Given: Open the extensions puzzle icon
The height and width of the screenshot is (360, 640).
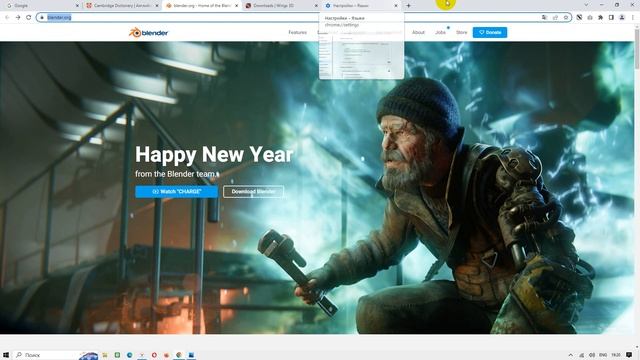Looking at the screenshot, I should click(600, 17).
